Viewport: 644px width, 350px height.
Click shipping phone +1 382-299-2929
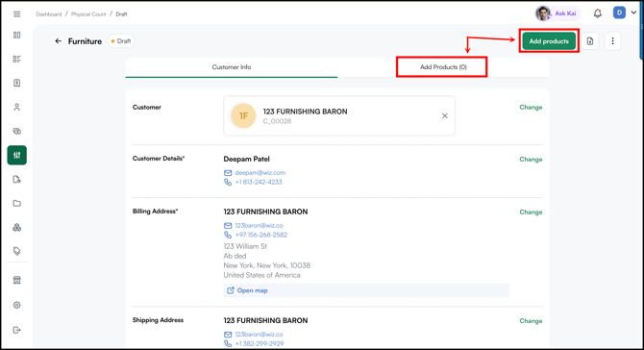tap(260, 344)
